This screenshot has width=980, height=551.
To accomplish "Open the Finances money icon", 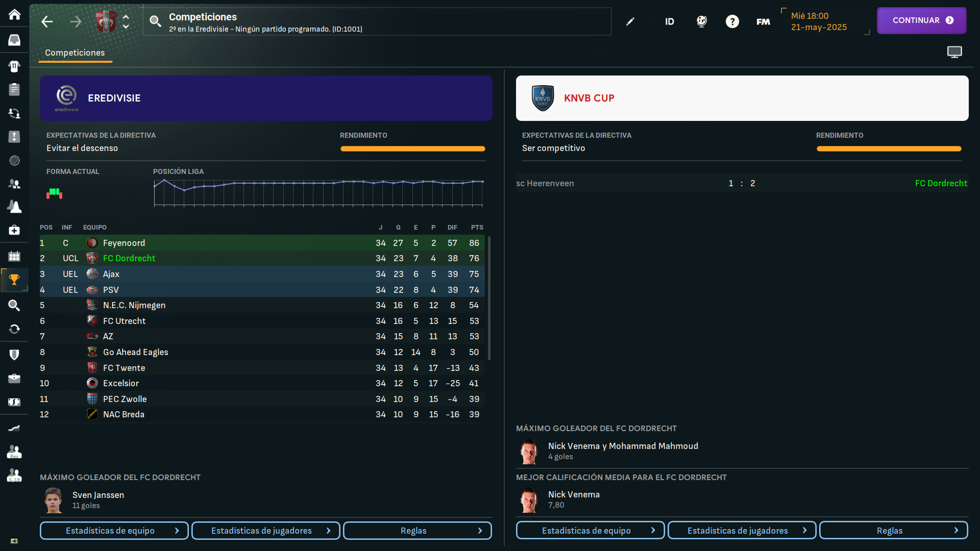I will 14,402.
